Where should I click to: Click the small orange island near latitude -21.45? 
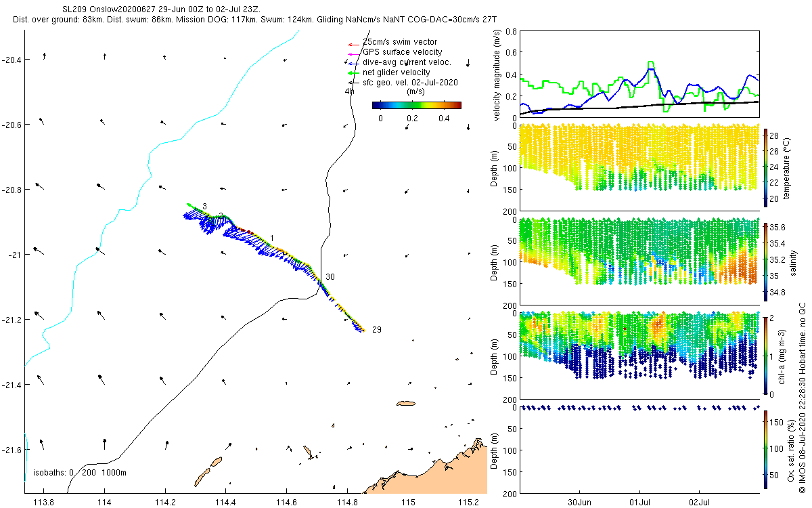click(x=405, y=403)
